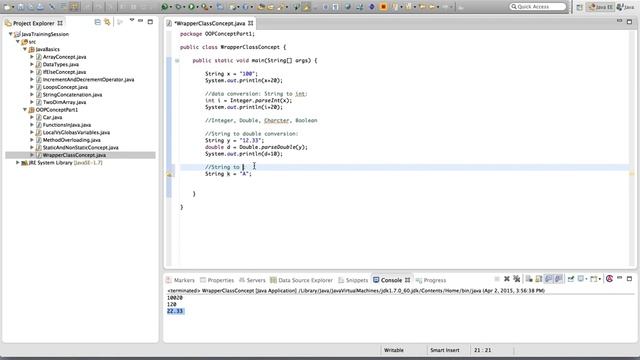This screenshot has height=360, width=640.
Task: Close the WrapperClassConcept.java editor tab
Action: pos(250,23)
